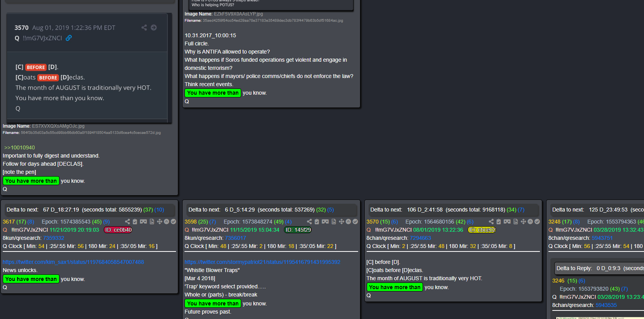The height and width of the screenshot is (319, 644).
Task: Click the yellow ID: cbce02 badge
Action: coord(482,230)
